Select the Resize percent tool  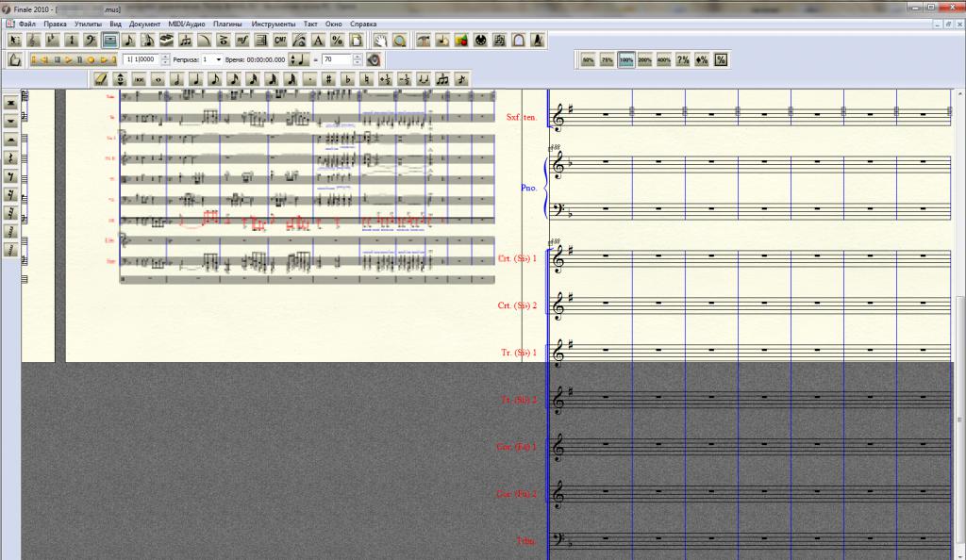(x=338, y=41)
